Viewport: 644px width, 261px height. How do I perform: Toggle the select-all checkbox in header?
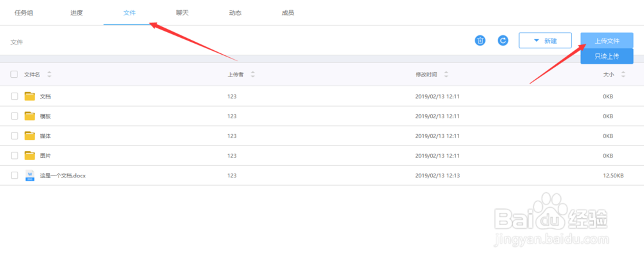pos(14,75)
